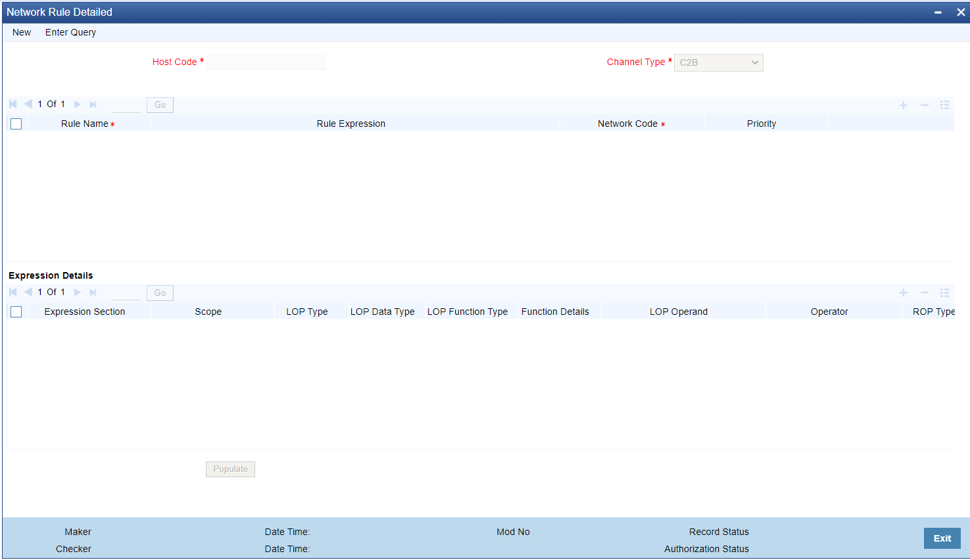Viewport: 970px width, 560px height.
Task: Delete a row from the rules grid
Action: click(x=925, y=105)
